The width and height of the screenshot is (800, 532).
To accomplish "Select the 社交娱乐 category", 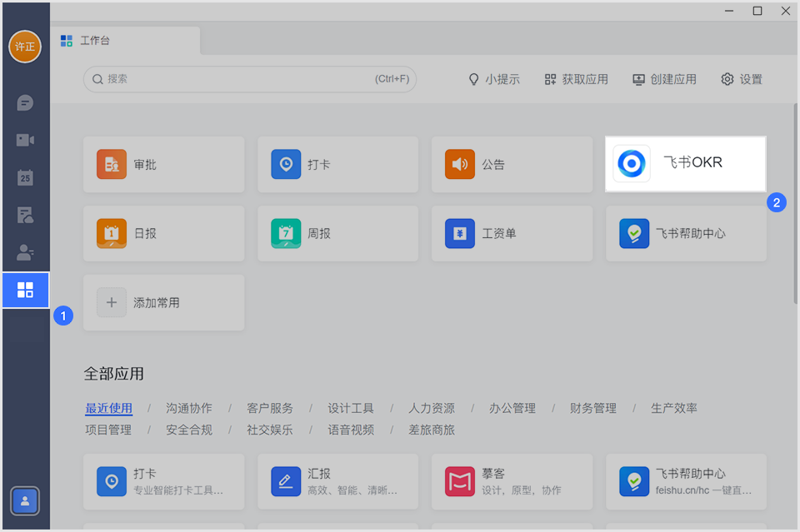I will (x=270, y=430).
